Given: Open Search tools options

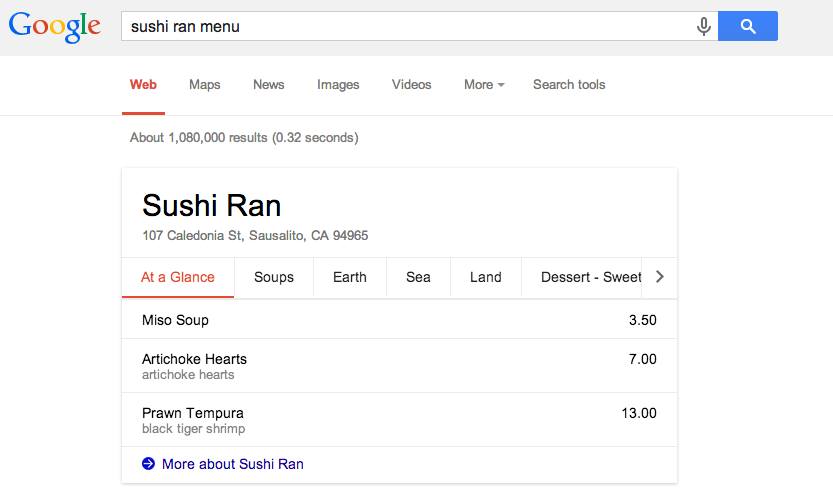Looking at the screenshot, I should click(x=568, y=85).
